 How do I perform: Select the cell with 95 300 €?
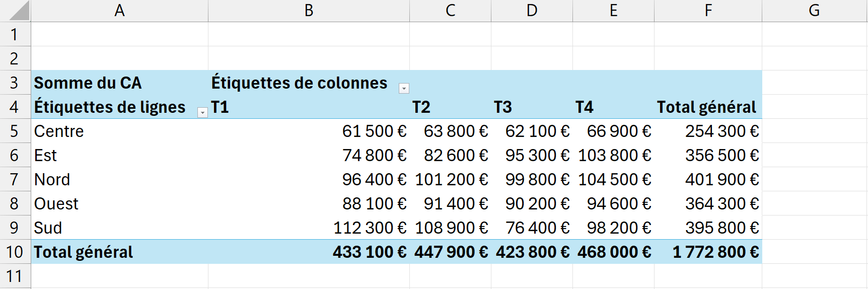pos(532,155)
